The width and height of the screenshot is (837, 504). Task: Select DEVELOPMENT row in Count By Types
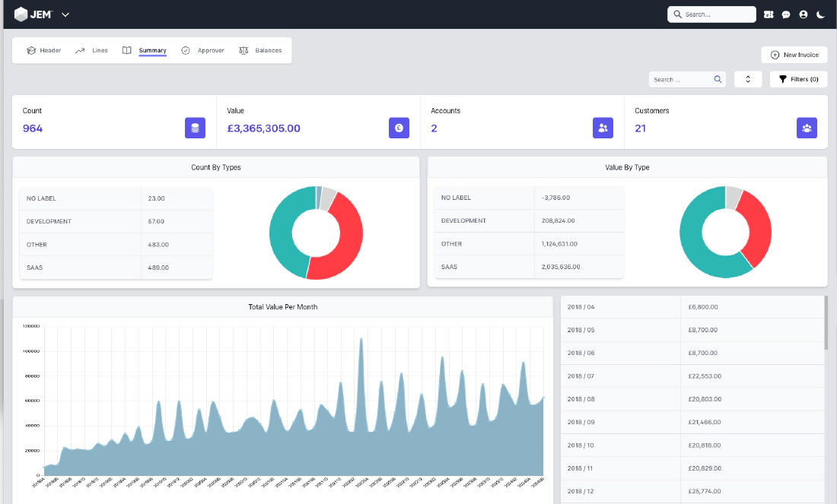[x=116, y=221]
